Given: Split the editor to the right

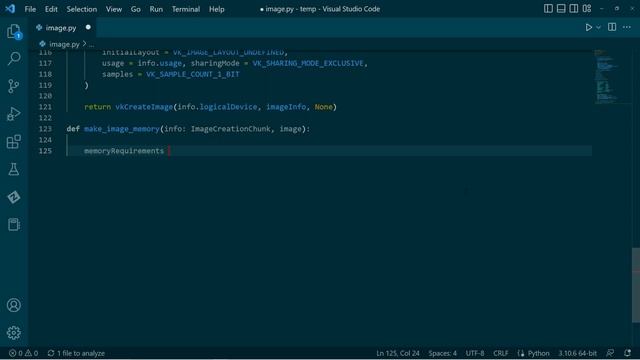Looking at the screenshot, I should [x=612, y=27].
